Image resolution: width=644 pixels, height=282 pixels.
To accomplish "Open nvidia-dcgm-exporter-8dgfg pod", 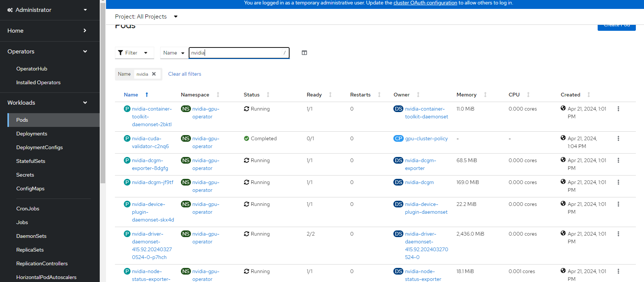I will pos(150,164).
